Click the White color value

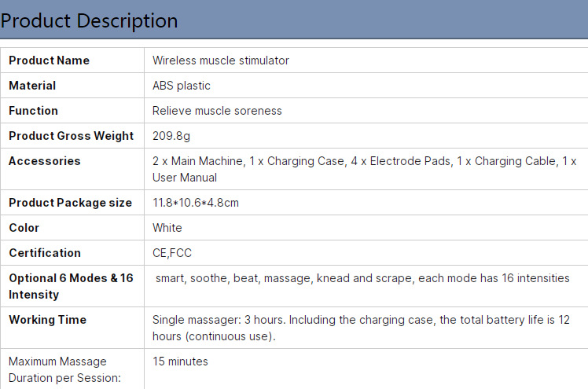pyautogui.click(x=167, y=228)
